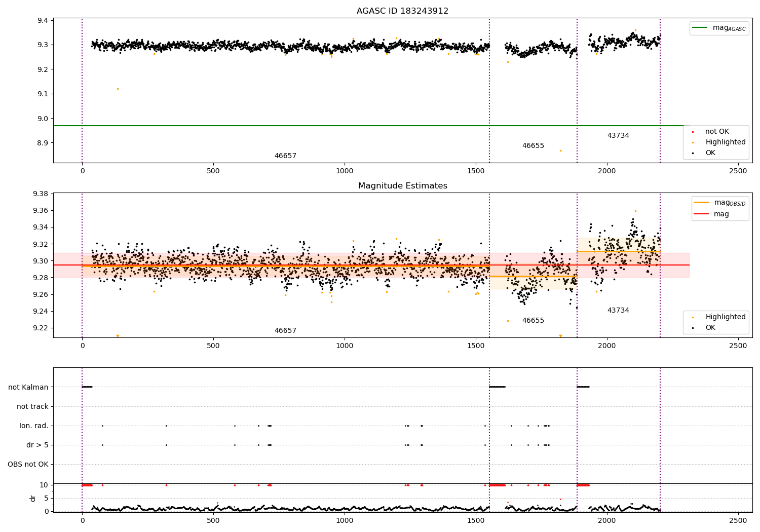The width and height of the screenshot is (760, 532).
Task: Click the 2500 x-axis tick of top plot
Action: pyautogui.click(x=738, y=171)
